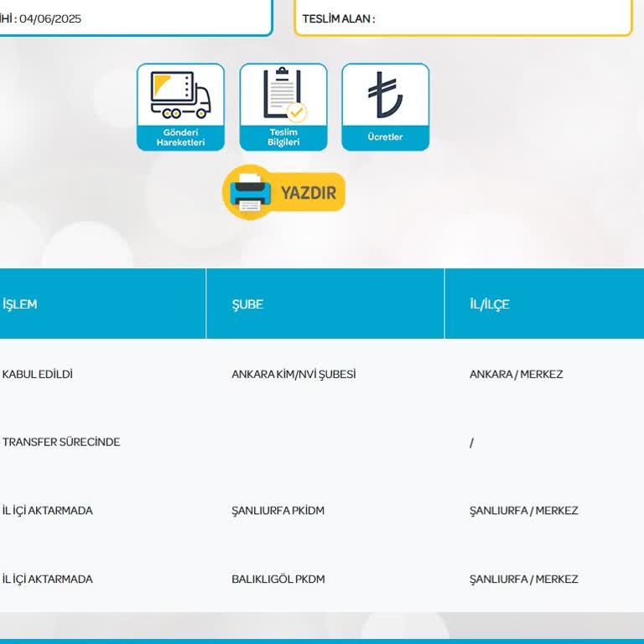Viewport: 644px width, 644px height.
Task: Open Gönderi Hareketleri truck icon
Action: point(181,107)
